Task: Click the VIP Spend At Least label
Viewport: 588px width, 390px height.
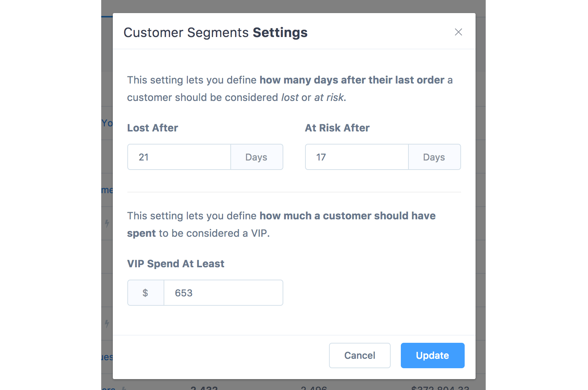Action: (x=176, y=264)
